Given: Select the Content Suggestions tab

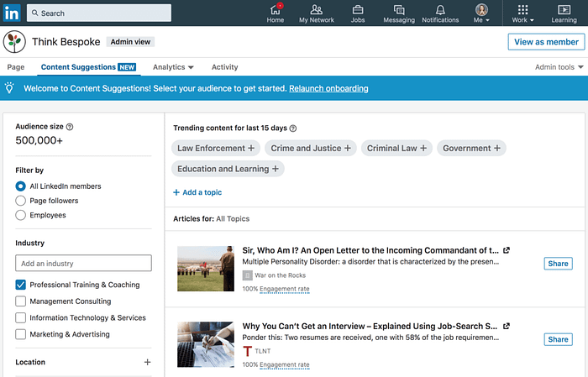Looking at the screenshot, I should pyautogui.click(x=88, y=67).
